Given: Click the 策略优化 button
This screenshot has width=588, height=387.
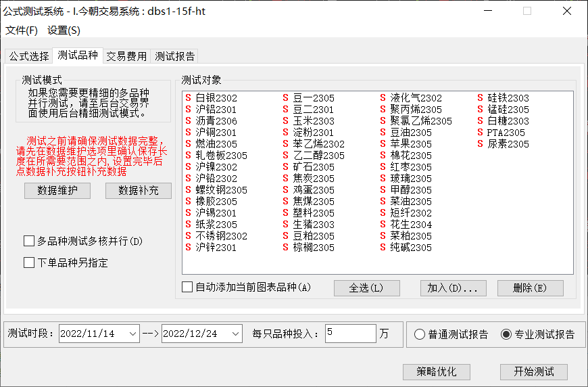Looking at the screenshot, I should pyautogui.click(x=437, y=371).
